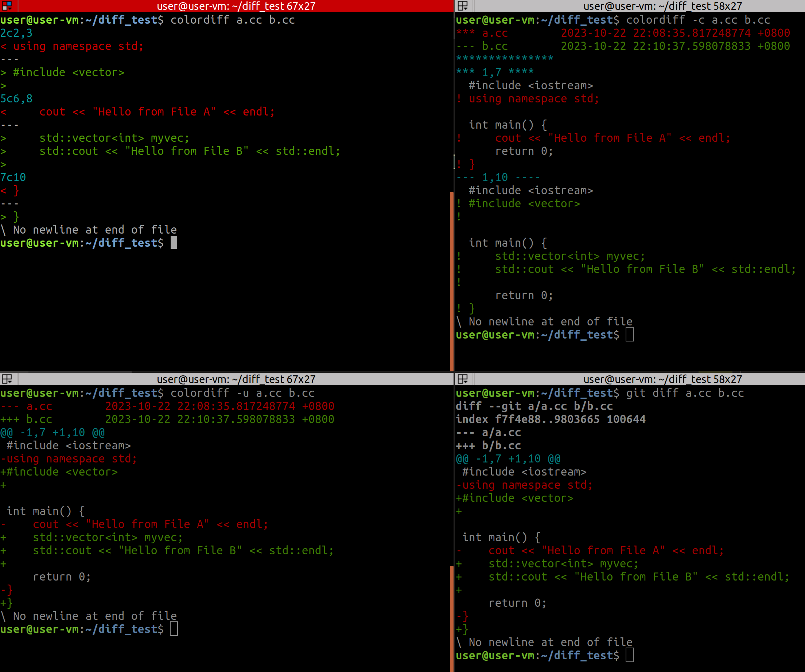This screenshot has height=672, width=805.
Task: Click the title bar above the colordiff -u pane
Action: pyautogui.click(x=236, y=379)
